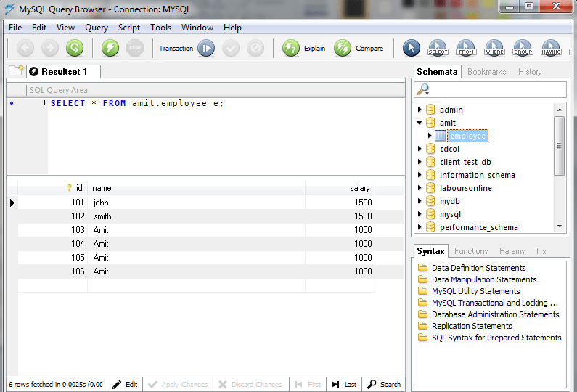Click the schemata list scrollbar thumb
577x392 pixels.
point(560,146)
